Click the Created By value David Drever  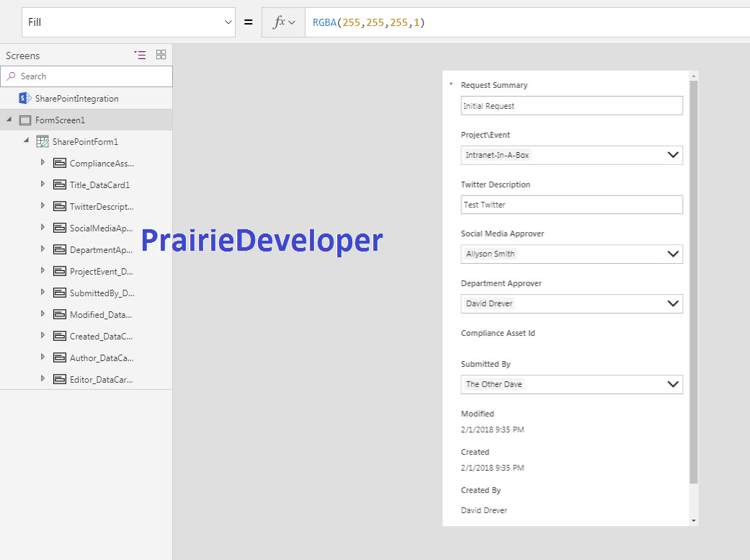[484, 510]
